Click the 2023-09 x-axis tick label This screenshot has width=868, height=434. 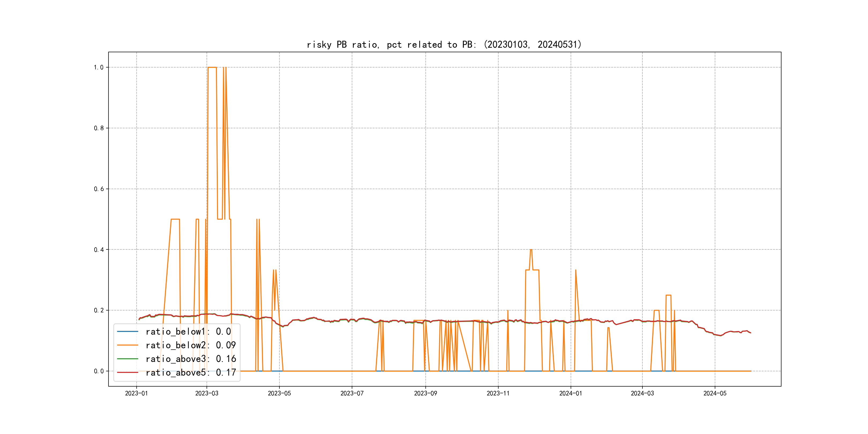[x=425, y=393]
